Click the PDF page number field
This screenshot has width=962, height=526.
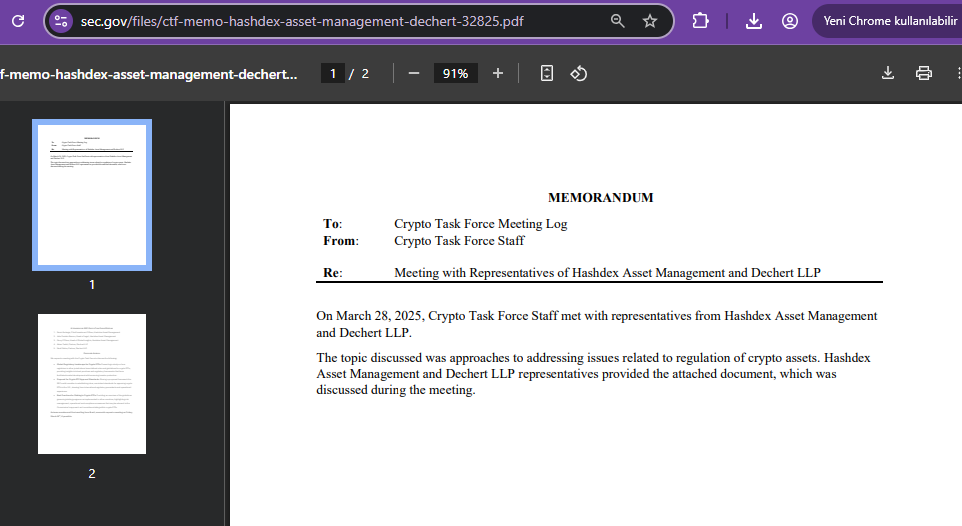(333, 74)
